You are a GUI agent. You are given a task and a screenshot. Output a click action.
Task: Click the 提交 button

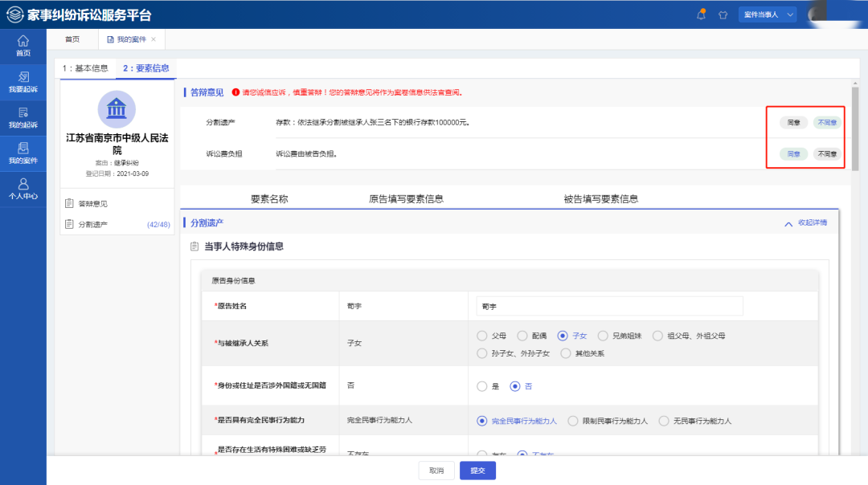[477, 471]
